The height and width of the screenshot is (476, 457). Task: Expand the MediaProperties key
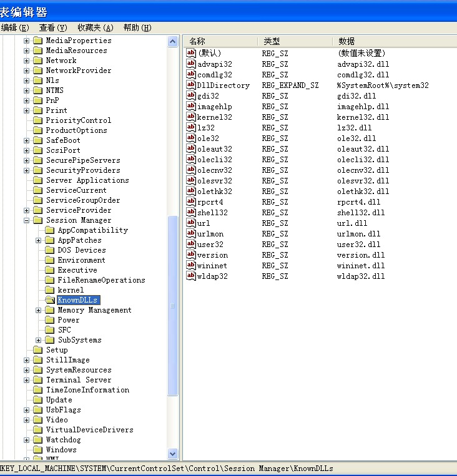tap(26, 41)
